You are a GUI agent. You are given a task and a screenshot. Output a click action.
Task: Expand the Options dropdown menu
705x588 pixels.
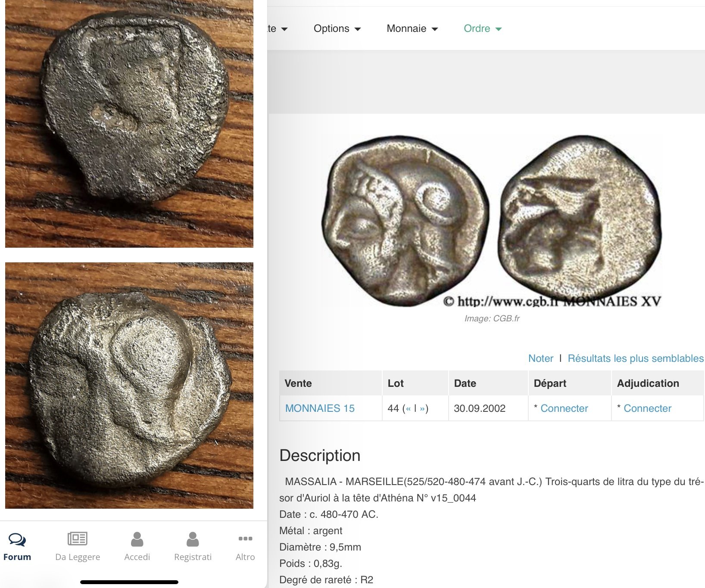coord(337,29)
